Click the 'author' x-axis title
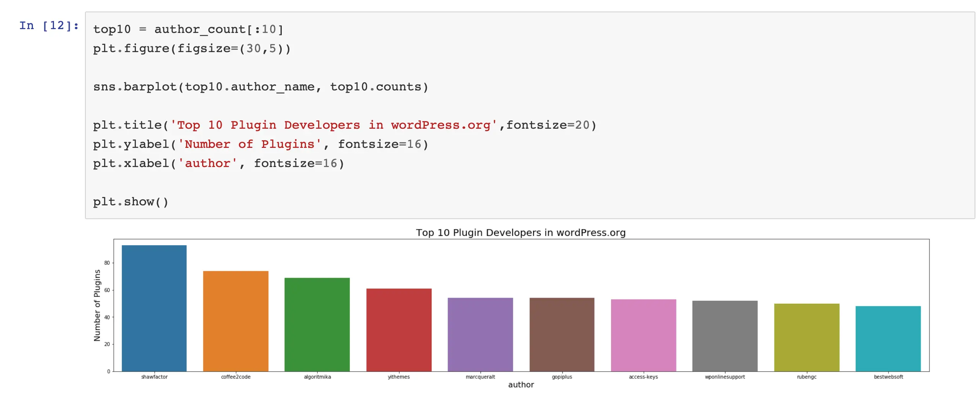Viewport: 980px width, 403px height. (521, 385)
